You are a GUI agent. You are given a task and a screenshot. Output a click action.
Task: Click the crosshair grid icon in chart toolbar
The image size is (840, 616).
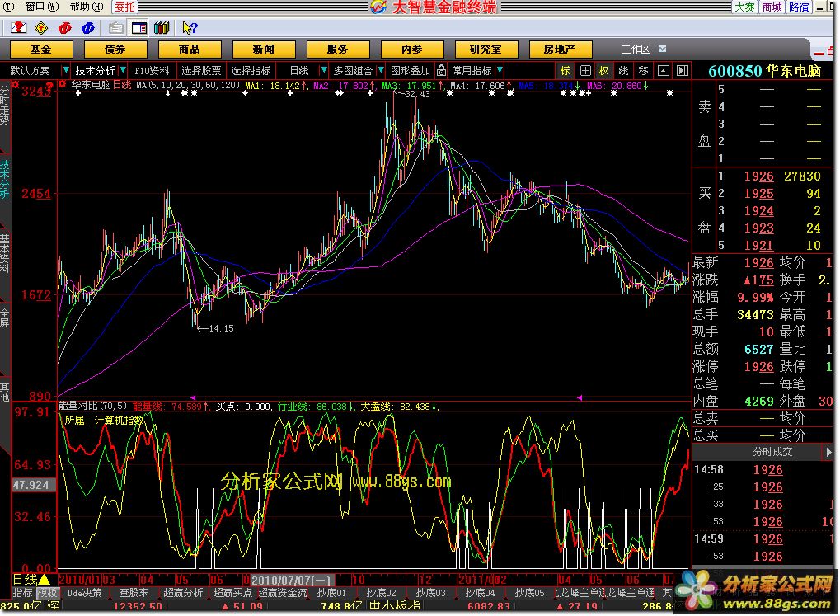(585, 70)
